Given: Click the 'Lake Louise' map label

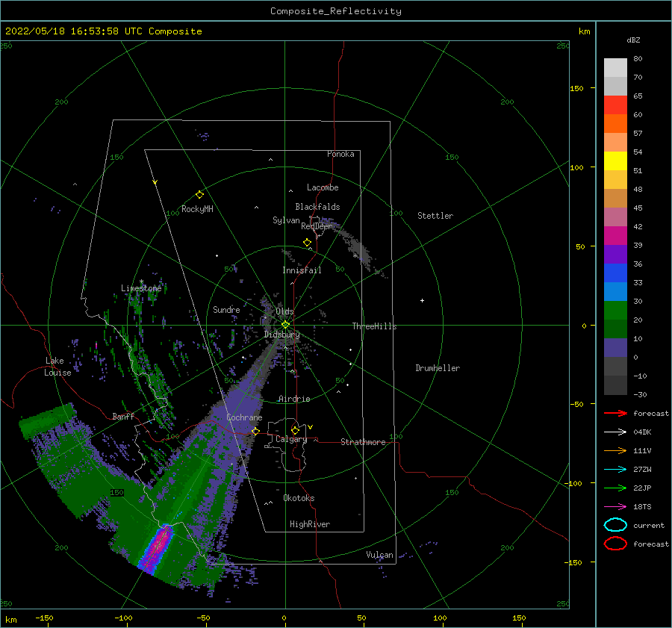Looking at the screenshot, I should click(57, 367).
